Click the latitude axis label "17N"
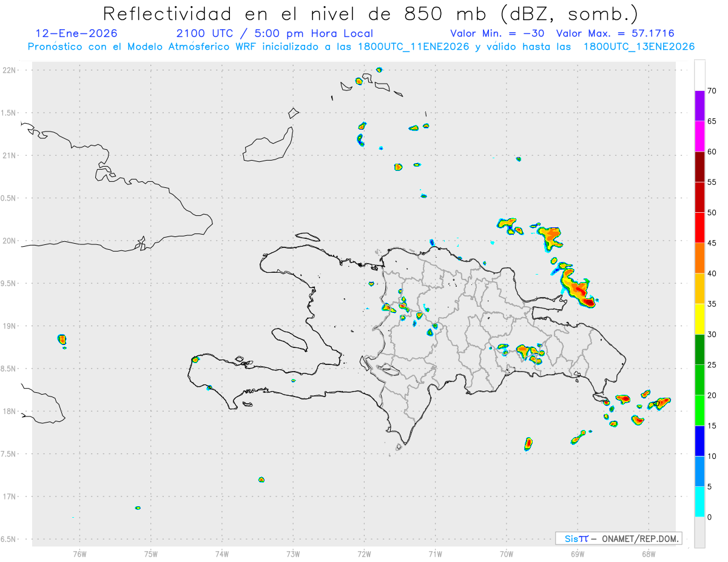 point(10,497)
